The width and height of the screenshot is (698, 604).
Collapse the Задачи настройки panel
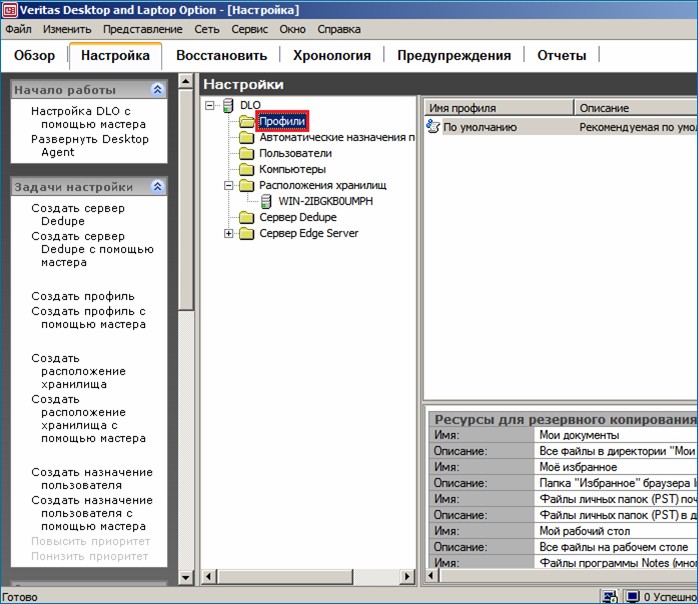click(157, 187)
